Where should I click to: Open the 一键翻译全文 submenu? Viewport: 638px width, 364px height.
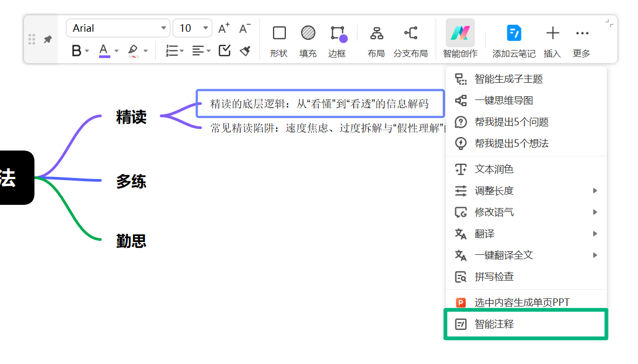point(526,255)
